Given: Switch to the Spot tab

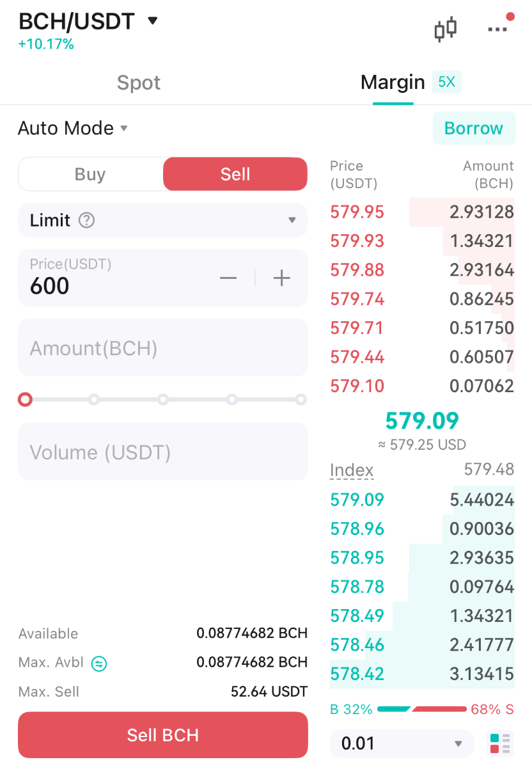Looking at the screenshot, I should [139, 83].
